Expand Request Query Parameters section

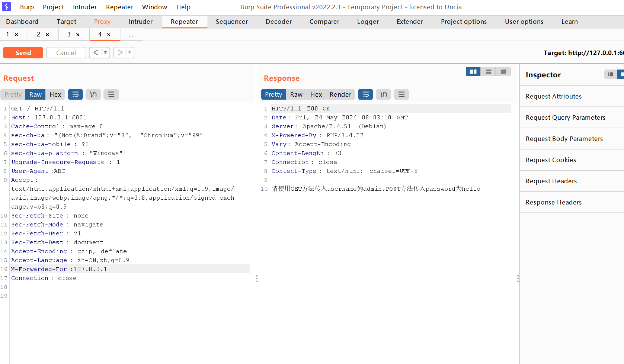tap(572, 117)
